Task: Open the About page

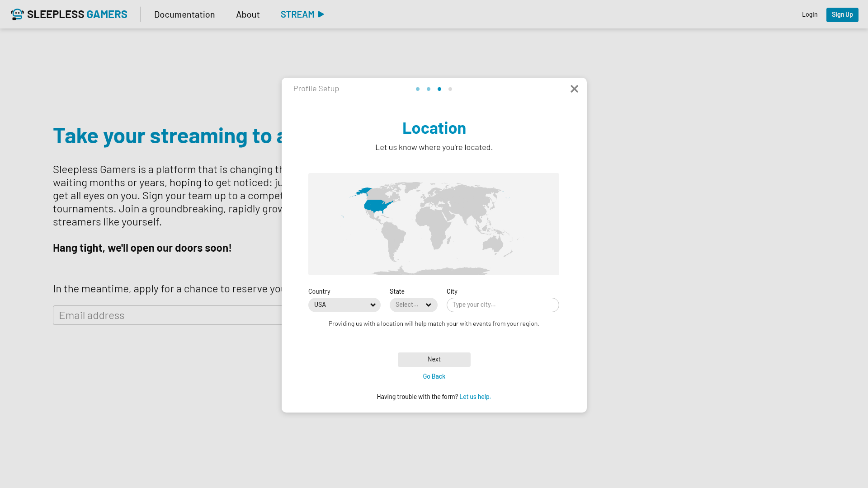Action: 248,14
